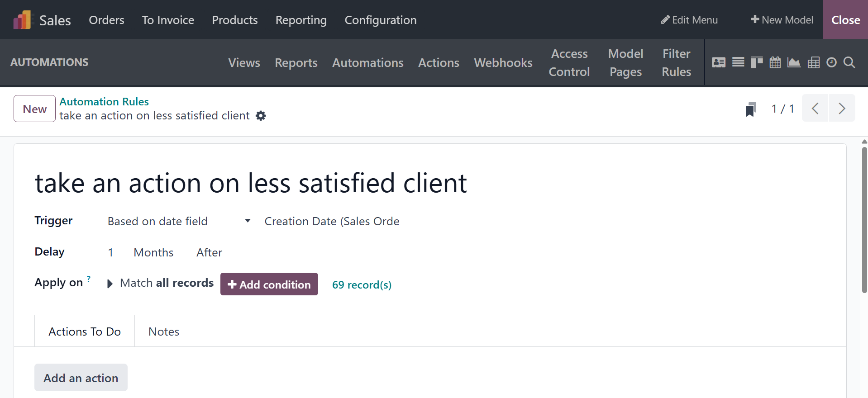The height and width of the screenshot is (398, 868).
Task: Open the pivot table view icon
Action: click(x=813, y=62)
